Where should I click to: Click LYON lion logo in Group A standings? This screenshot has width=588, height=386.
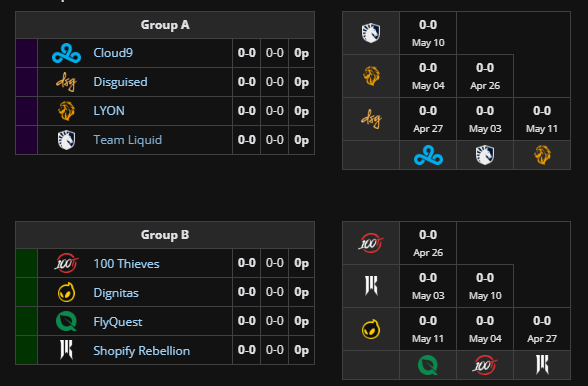click(66, 111)
